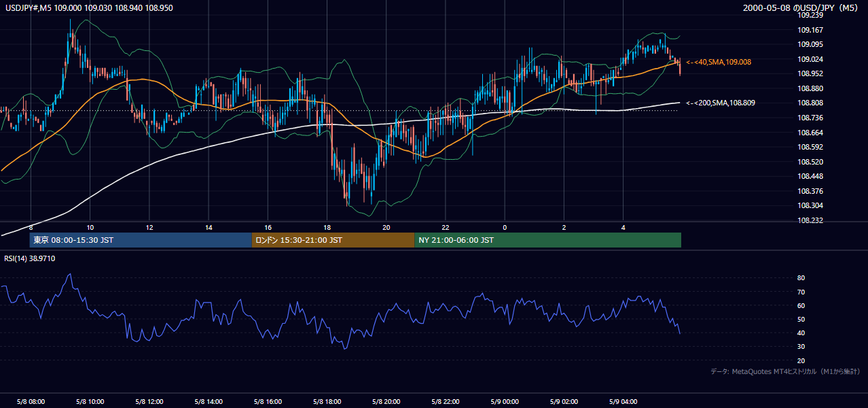Click price axis value 108.808
Viewport: 868px width, 408px height.
click(x=810, y=103)
